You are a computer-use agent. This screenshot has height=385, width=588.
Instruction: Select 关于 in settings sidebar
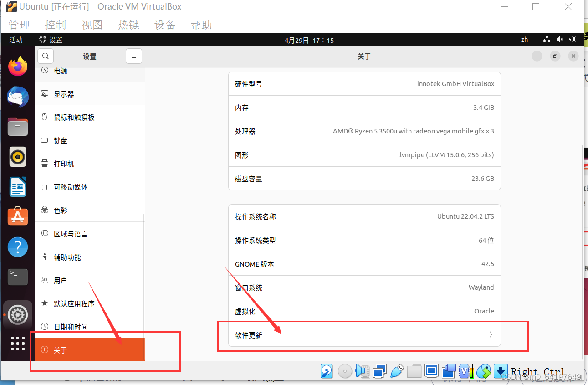(90, 350)
